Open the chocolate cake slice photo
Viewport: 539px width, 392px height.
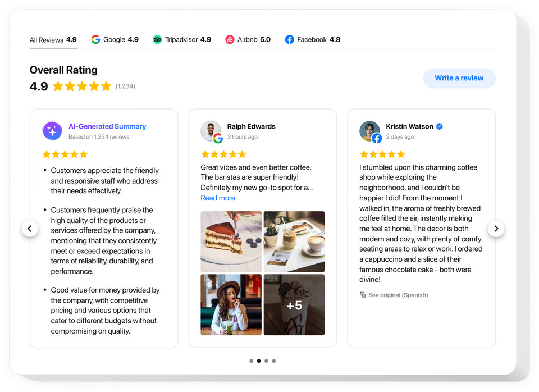[231, 241]
